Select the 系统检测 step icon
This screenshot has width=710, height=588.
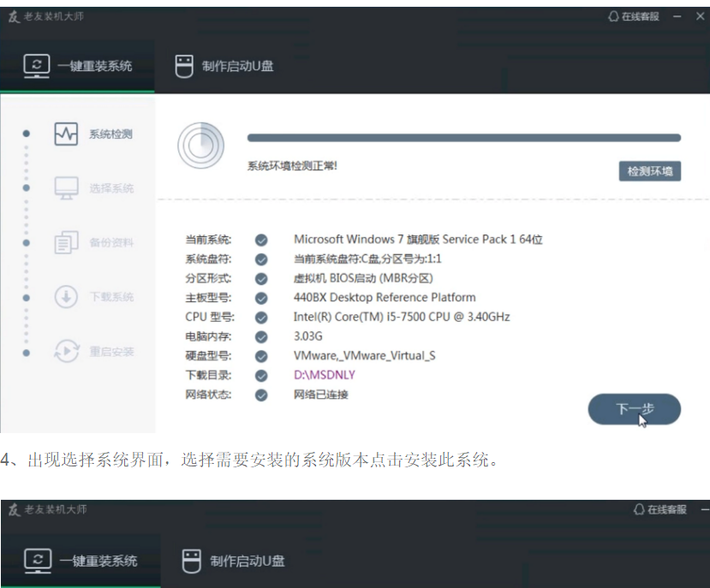(66, 134)
